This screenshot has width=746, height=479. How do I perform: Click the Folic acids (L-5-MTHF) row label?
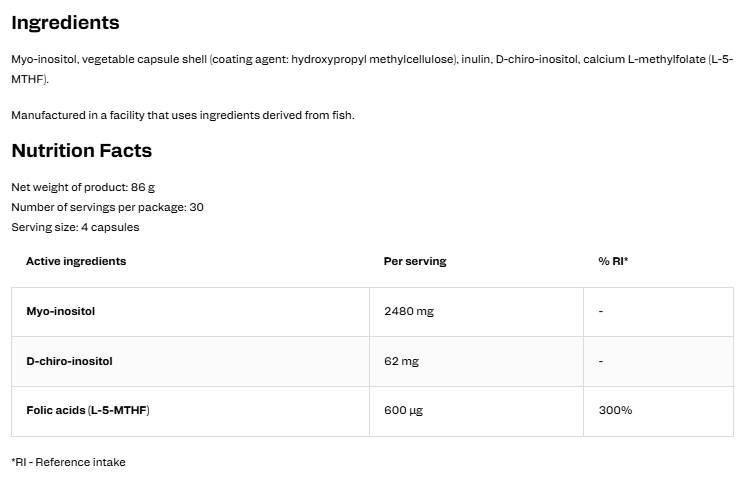[88, 410]
